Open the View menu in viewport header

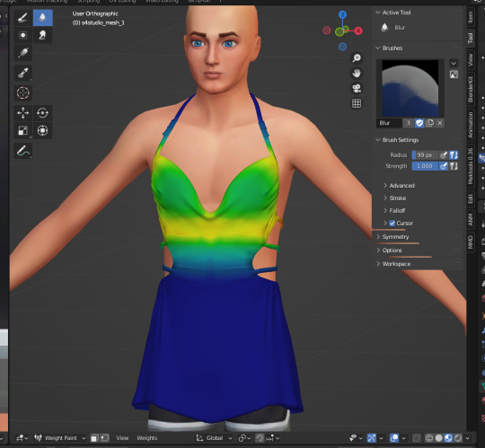point(122,438)
